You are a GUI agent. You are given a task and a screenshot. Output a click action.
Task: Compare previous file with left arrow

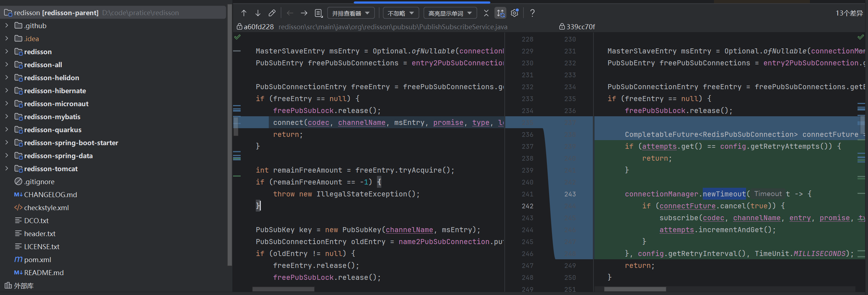point(290,13)
